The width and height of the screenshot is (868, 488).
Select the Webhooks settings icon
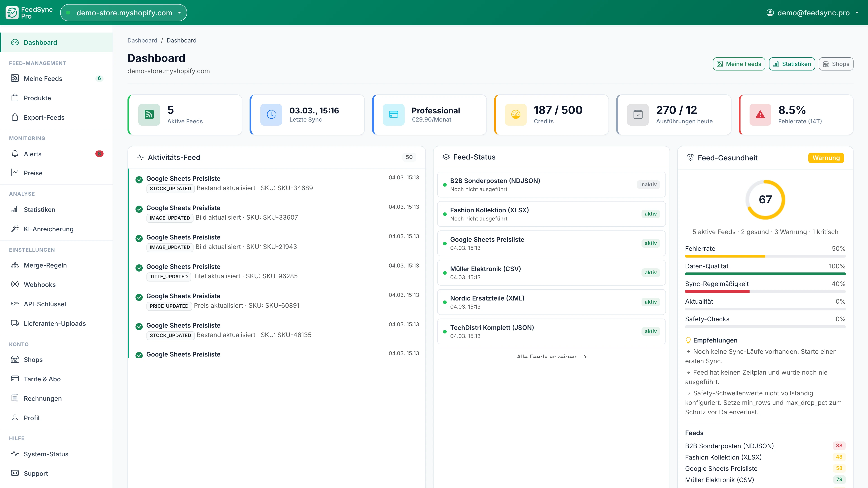15,284
